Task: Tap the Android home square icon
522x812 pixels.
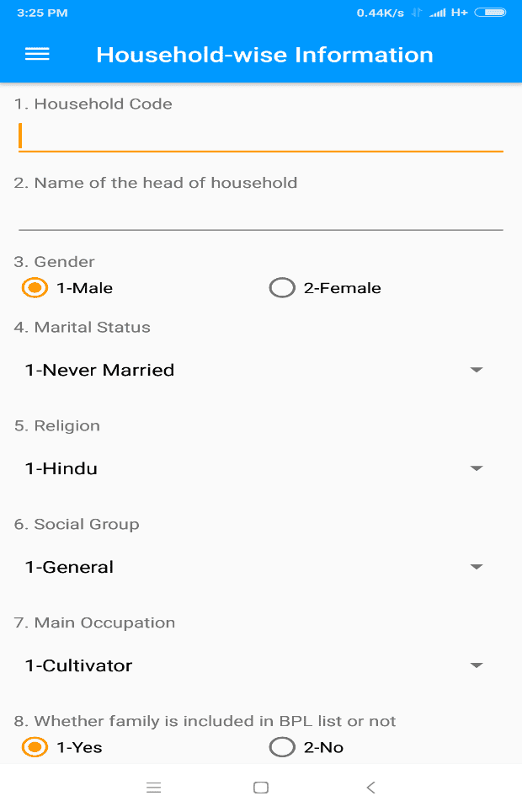Action: click(x=261, y=788)
